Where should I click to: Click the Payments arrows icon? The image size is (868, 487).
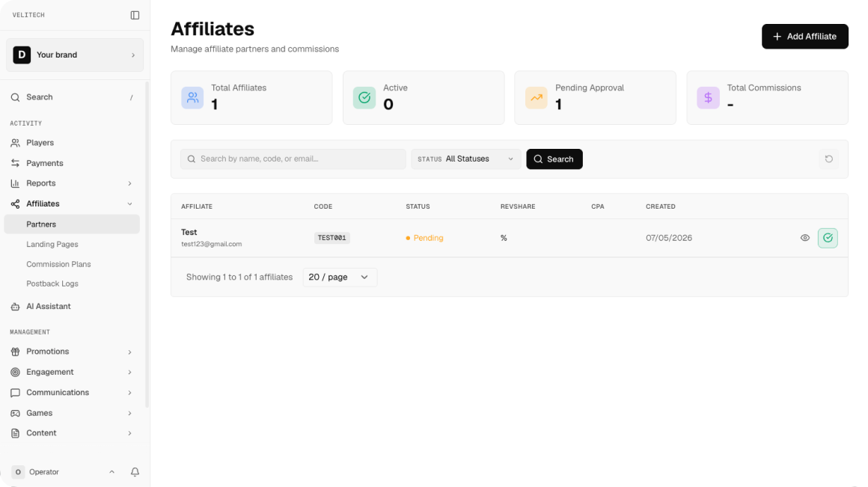(x=15, y=163)
